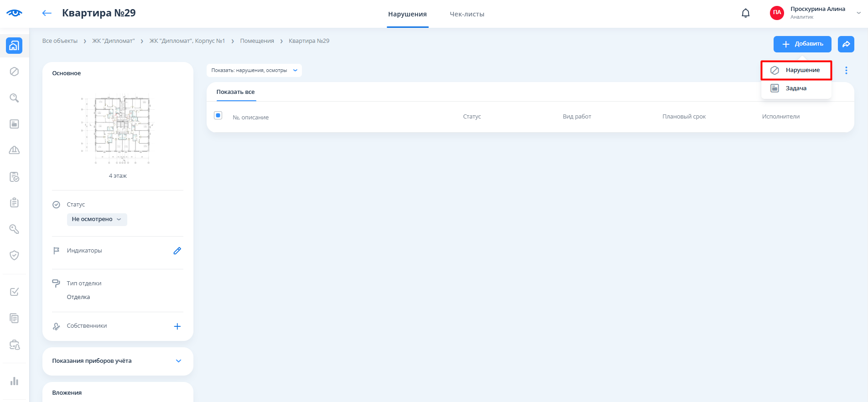Edit indicators with the pencil icon
The width and height of the screenshot is (868, 402).
click(x=177, y=251)
